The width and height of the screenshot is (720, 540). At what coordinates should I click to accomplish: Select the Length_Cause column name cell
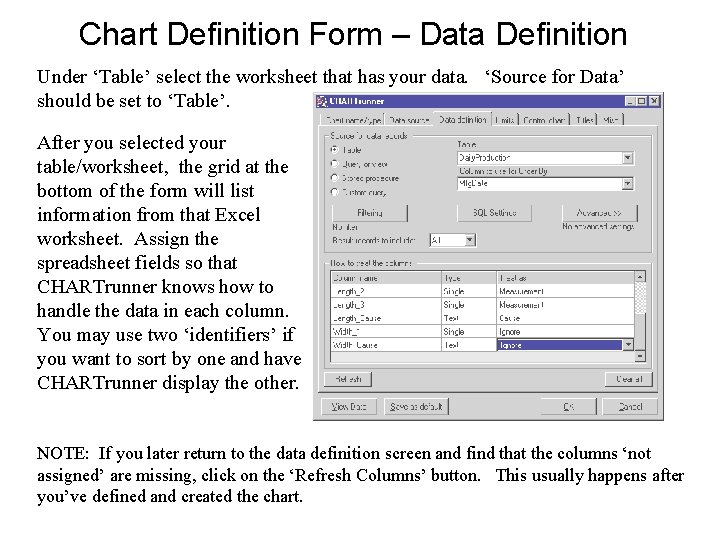pyautogui.click(x=386, y=318)
